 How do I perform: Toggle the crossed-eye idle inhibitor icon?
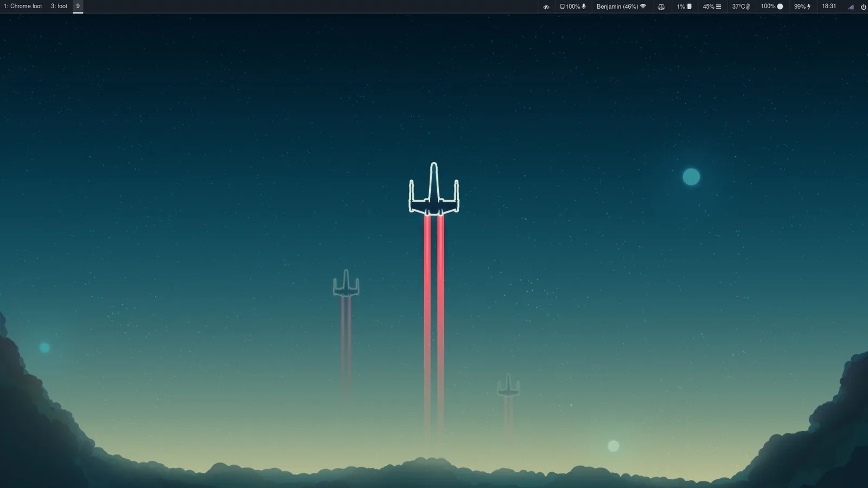[x=546, y=7]
